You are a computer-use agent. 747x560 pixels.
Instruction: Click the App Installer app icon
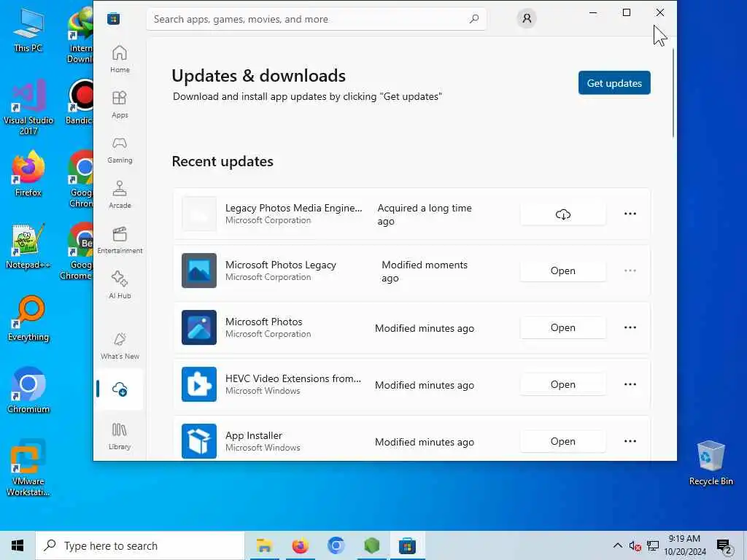(x=199, y=441)
